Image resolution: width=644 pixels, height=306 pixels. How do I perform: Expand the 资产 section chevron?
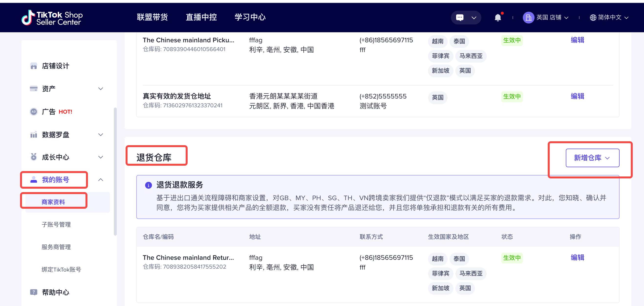(x=100, y=89)
